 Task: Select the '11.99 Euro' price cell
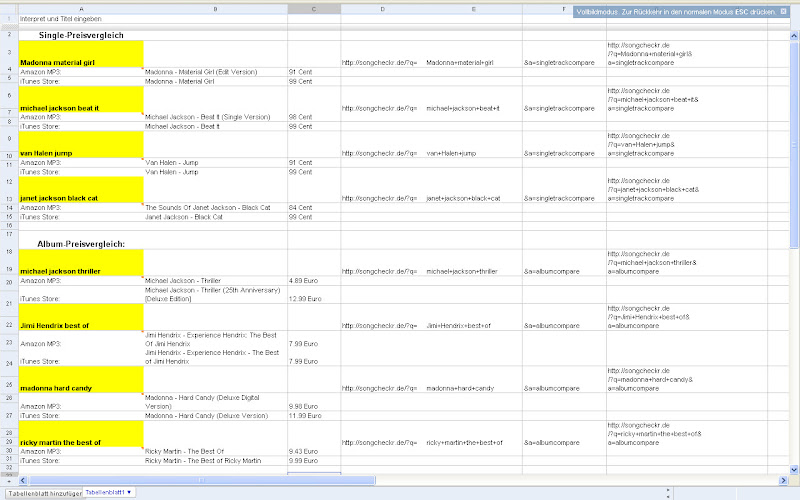314,416
